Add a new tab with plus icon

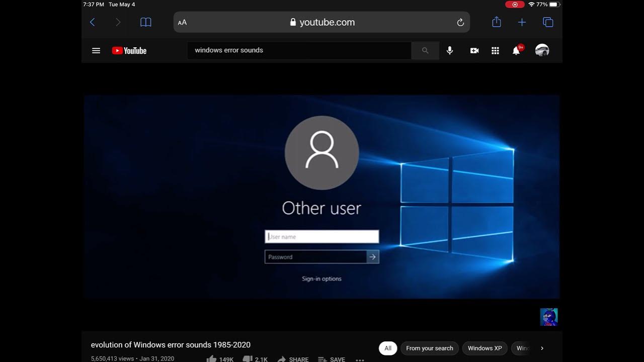click(522, 22)
